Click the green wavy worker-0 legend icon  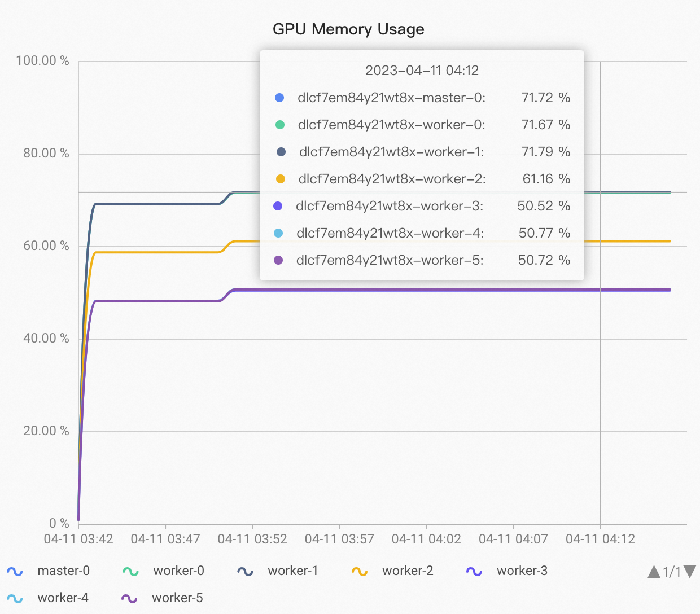pos(130,571)
